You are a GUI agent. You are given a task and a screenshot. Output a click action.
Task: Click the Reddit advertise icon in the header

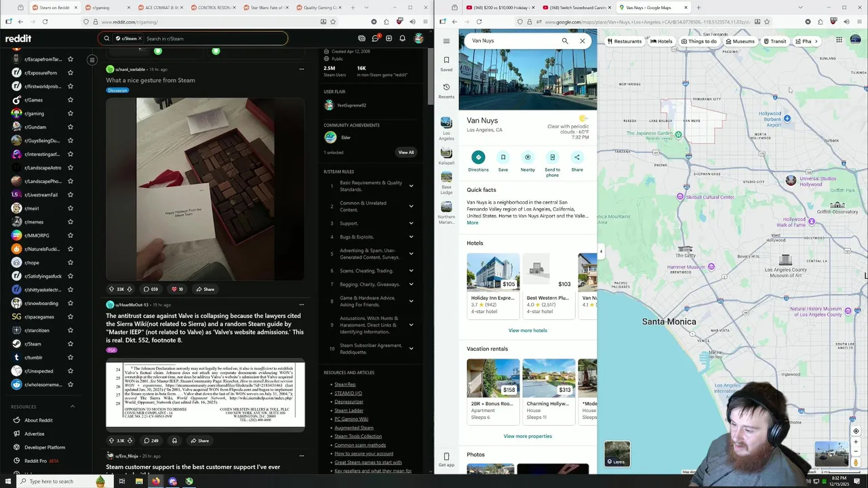pos(361,39)
